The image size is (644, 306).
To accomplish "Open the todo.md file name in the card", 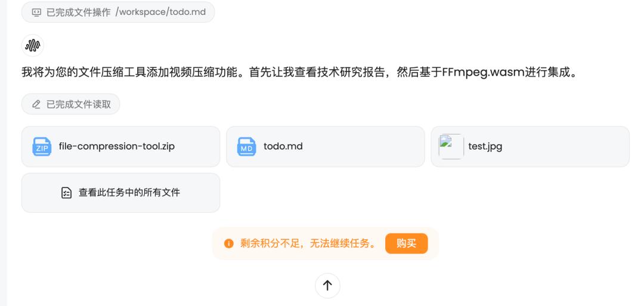I will coord(283,146).
